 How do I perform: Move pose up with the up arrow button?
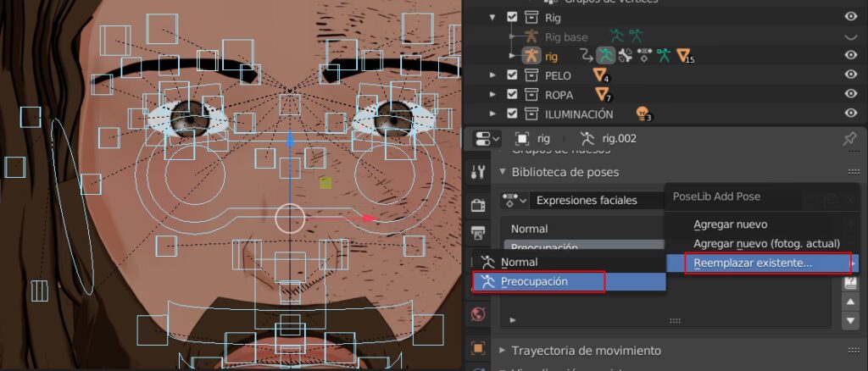(x=850, y=302)
